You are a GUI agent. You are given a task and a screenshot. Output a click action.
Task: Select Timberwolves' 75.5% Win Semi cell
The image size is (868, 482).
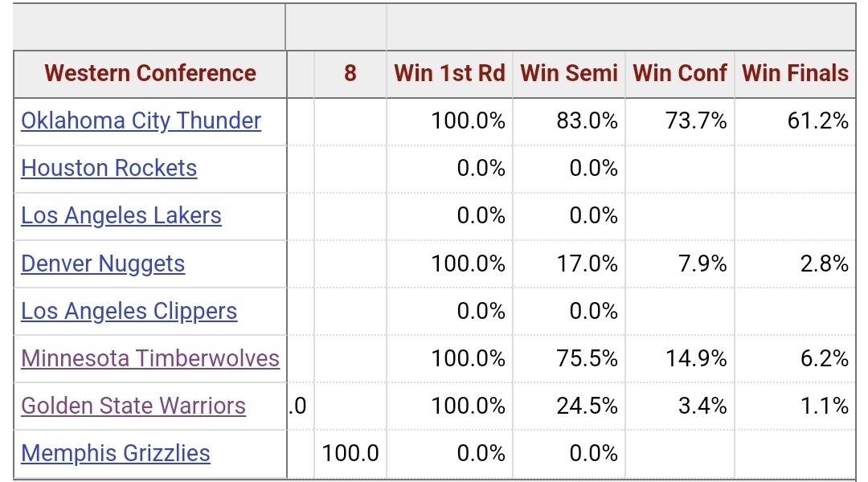pyautogui.click(x=587, y=358)
